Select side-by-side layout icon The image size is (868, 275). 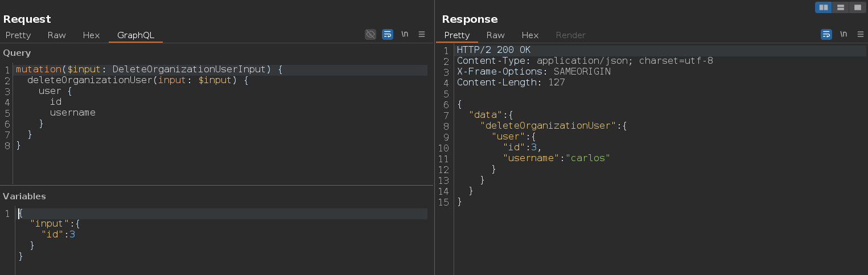823,7
